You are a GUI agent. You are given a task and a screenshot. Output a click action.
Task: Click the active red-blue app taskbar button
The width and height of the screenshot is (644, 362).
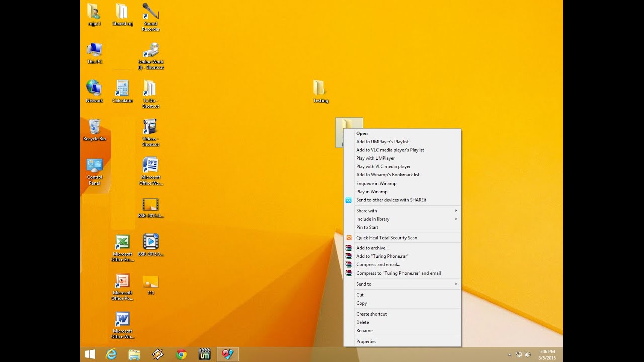pos(228,354)
